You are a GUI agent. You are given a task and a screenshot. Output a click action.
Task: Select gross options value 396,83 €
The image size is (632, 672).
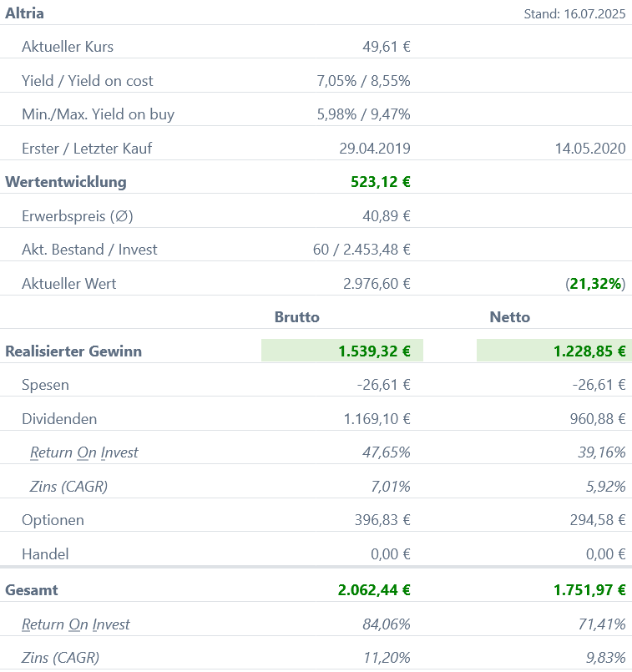(x=382, y=520)
